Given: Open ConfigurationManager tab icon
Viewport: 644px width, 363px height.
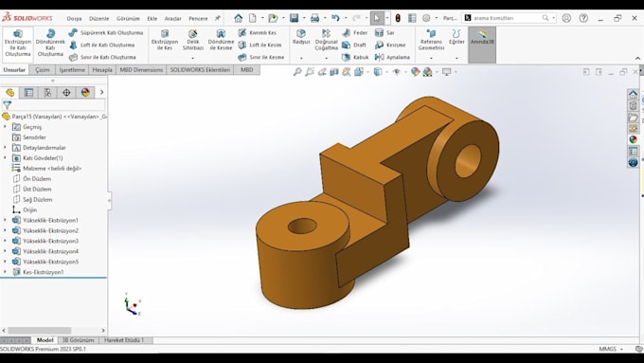Looking at the screenshot, I should pos(47,93).
